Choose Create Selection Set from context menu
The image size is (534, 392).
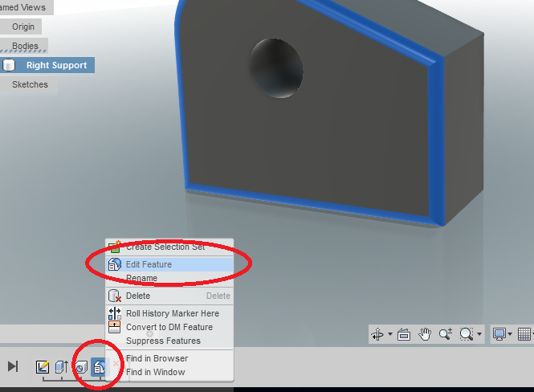click(x=169, y=247)
